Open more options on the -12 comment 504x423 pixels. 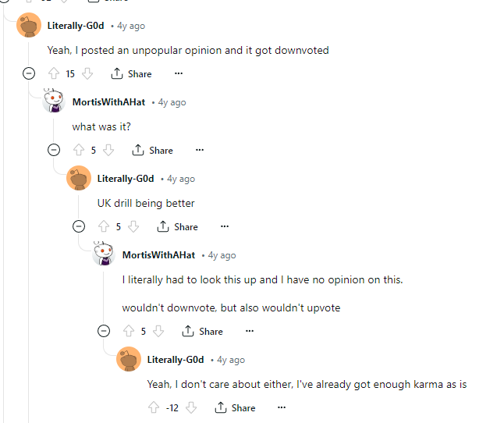click(x=282, y=407)
